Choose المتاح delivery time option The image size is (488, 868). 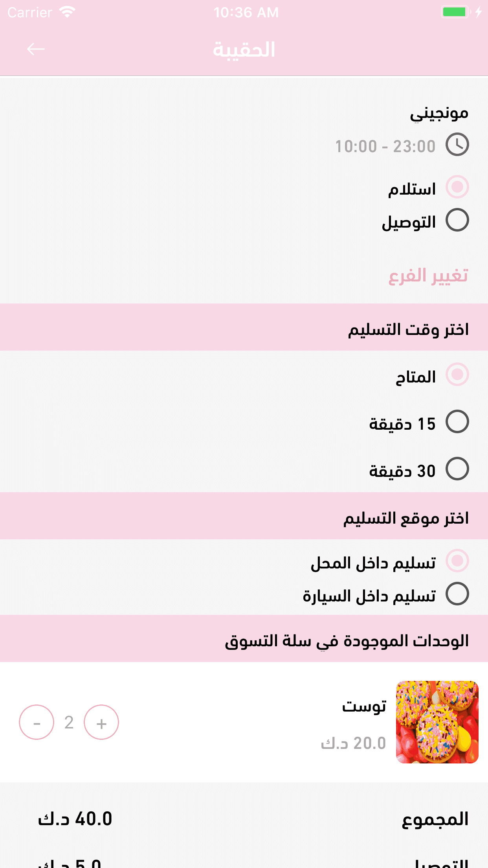coord(457,374)
